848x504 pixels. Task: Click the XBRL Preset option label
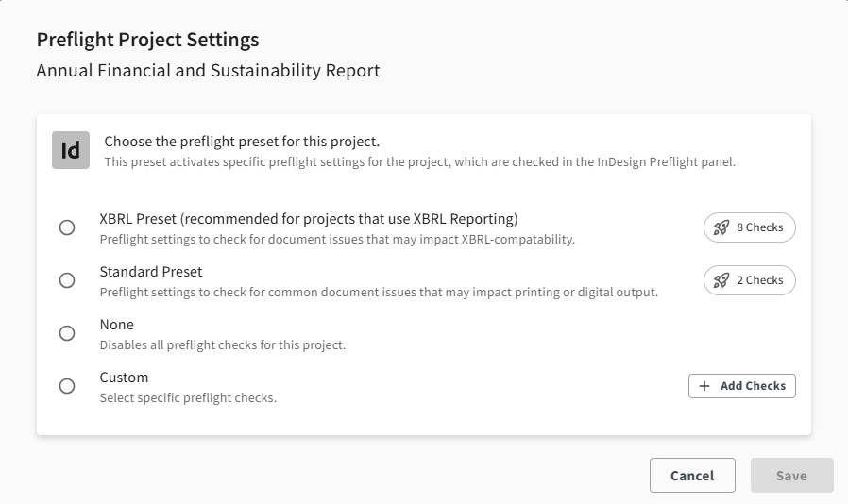(308, 219)
